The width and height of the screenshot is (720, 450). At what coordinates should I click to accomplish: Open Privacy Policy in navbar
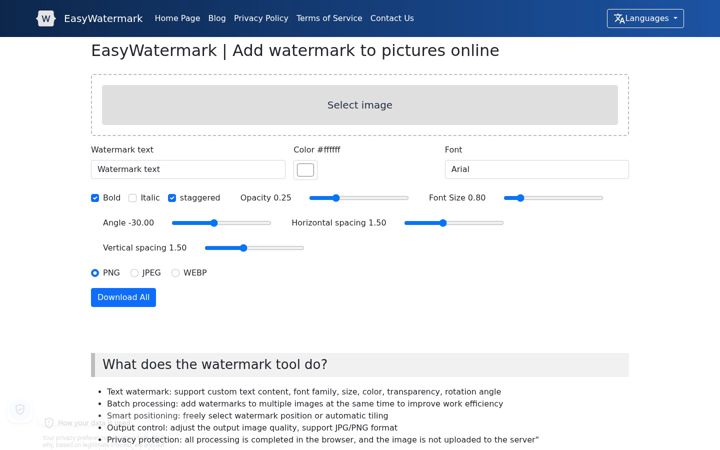click(261, 18)
